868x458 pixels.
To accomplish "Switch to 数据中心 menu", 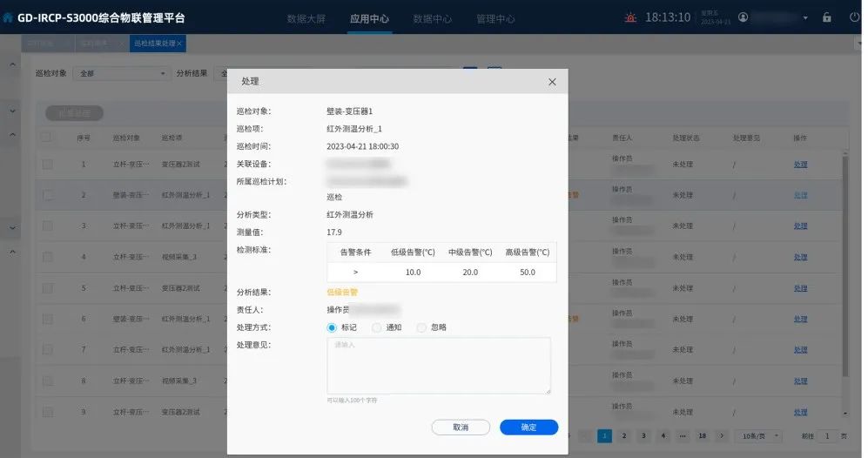I will click(x=432, y=18).
